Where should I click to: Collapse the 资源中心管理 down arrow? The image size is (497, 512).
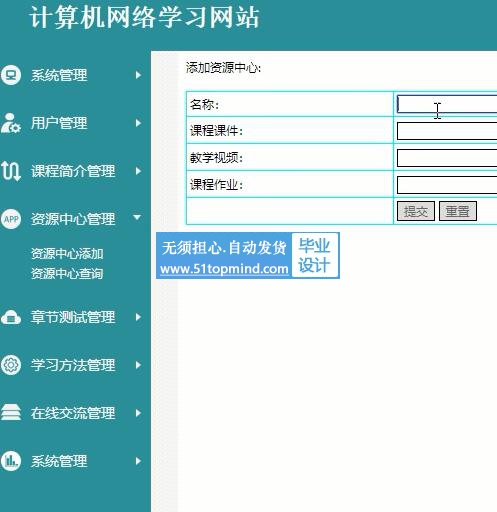[x=137, y=218]
